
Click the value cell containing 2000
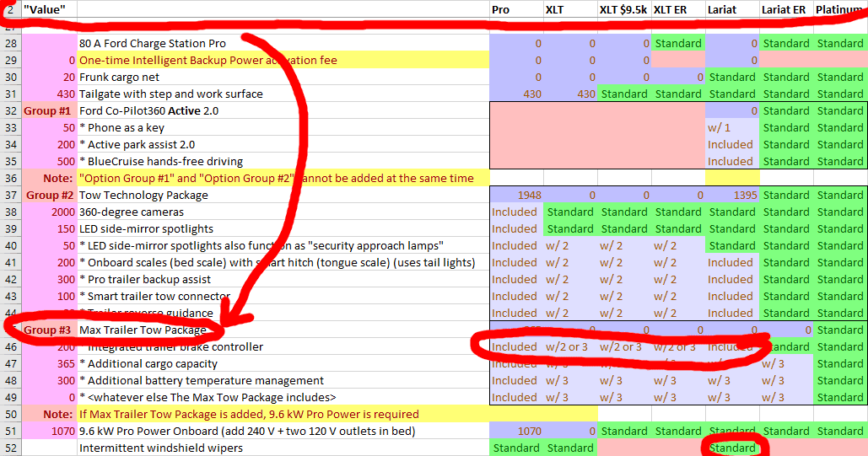coord(49,212)
